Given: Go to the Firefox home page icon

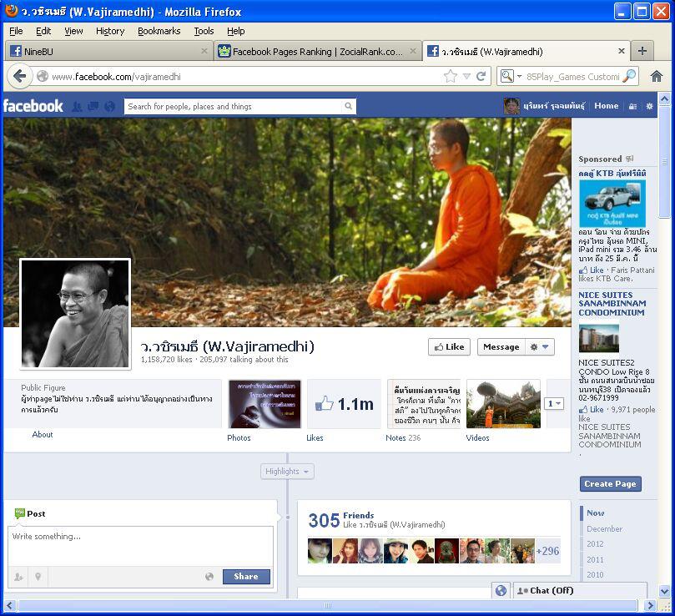Looking at the screenshot, I should click(x=657, y=76).
